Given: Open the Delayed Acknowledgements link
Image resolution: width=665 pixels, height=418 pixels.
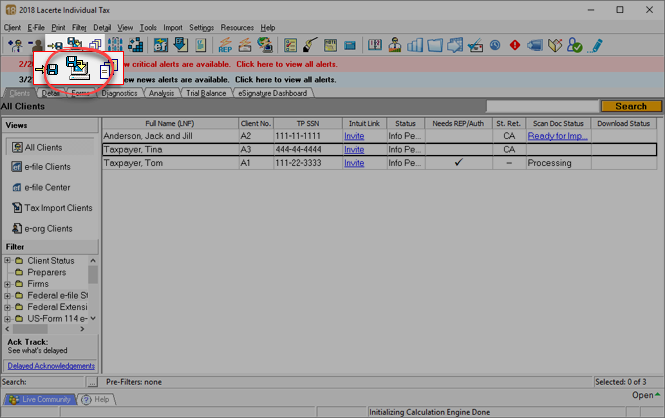Looking at the screenshot, I should tap(50, 366).
